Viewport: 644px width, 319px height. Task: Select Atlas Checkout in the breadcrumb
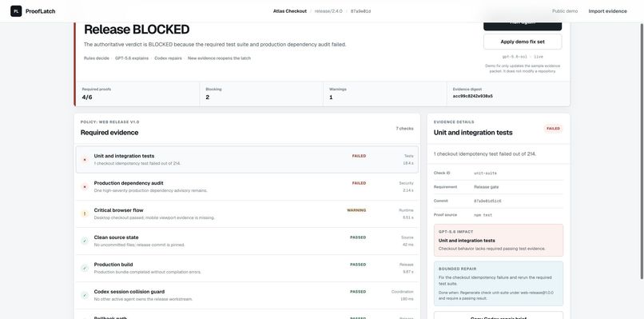click(289, 11)
